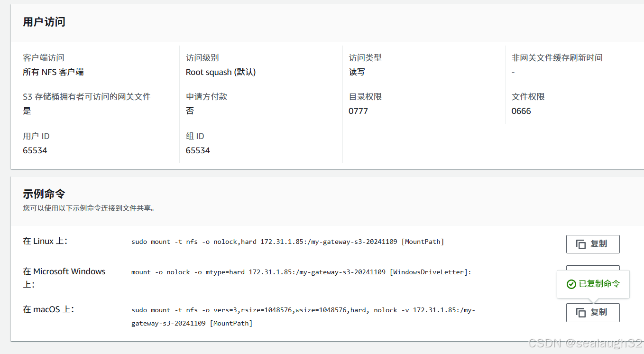The width and height of the screenshot is (644, 354).
Task: Copy the Linux mount command
Action: (x=593, y=244)
